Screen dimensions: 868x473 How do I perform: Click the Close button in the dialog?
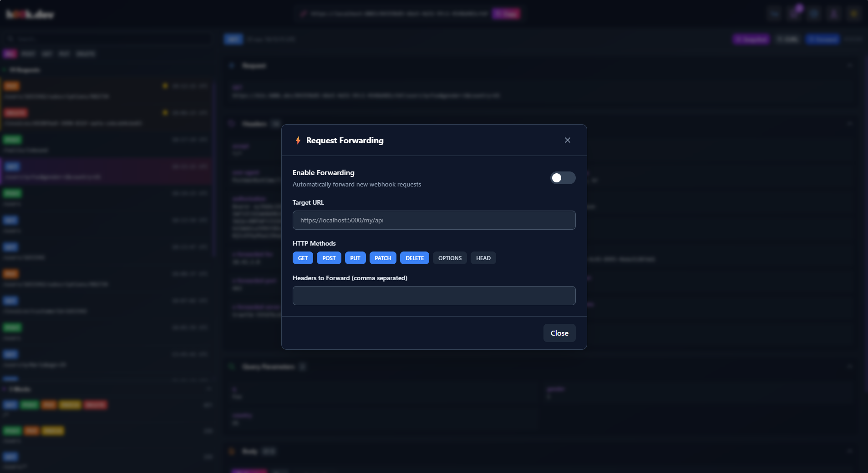point(559,333)
